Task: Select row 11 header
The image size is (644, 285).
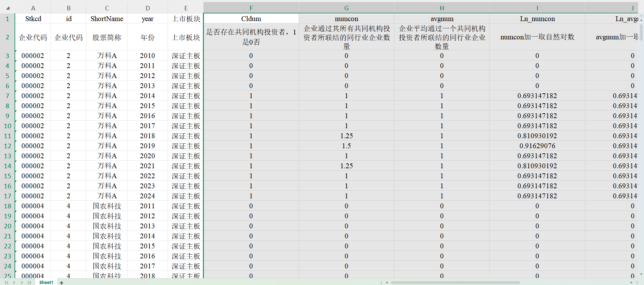Action: tap(7, 136)
